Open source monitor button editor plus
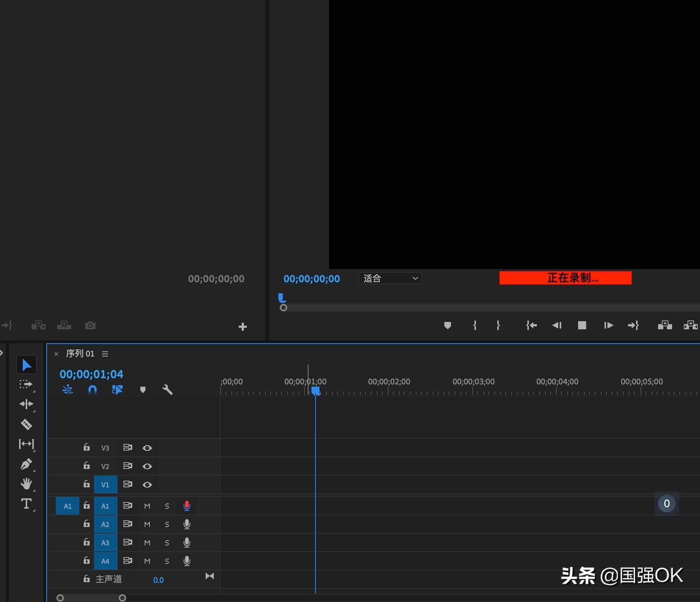This screenshot has height=602, width=700. coord(243,327)
